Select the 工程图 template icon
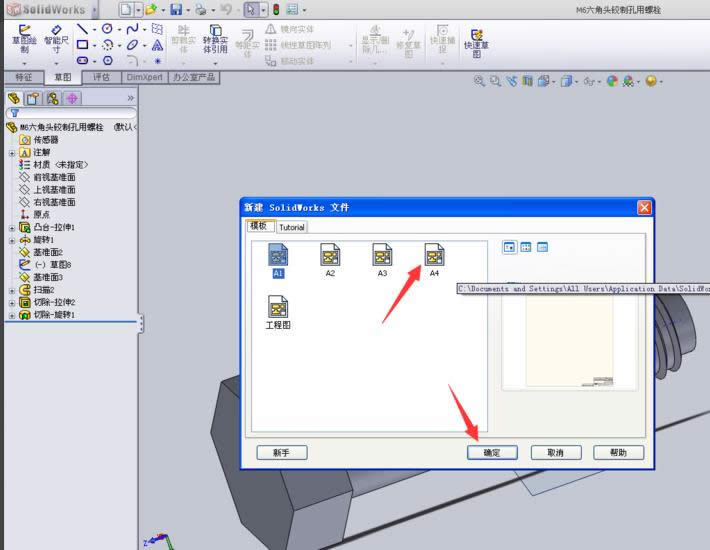This screenshot has width=710, height=550. pyautogui.click(x=278, y=312)
